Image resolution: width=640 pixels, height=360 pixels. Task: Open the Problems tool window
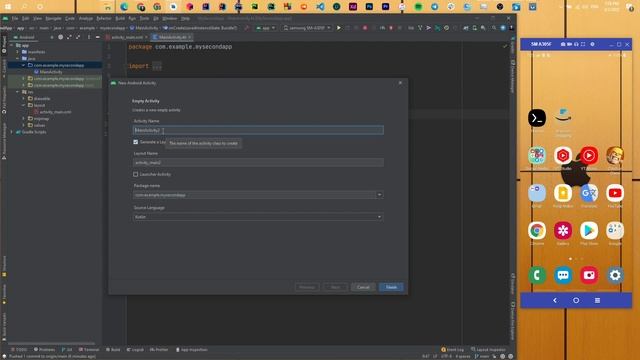coord(44,350)
